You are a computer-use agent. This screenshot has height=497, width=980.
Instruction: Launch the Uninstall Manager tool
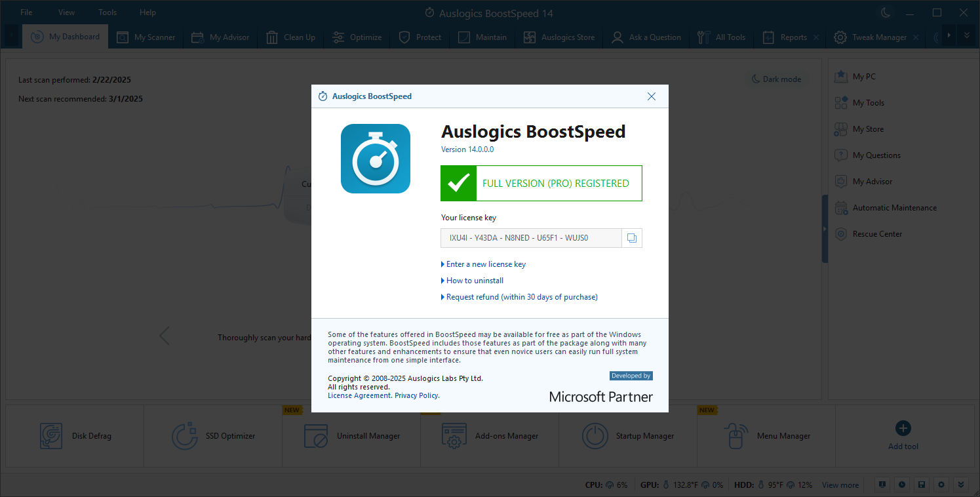pos(351,436)
